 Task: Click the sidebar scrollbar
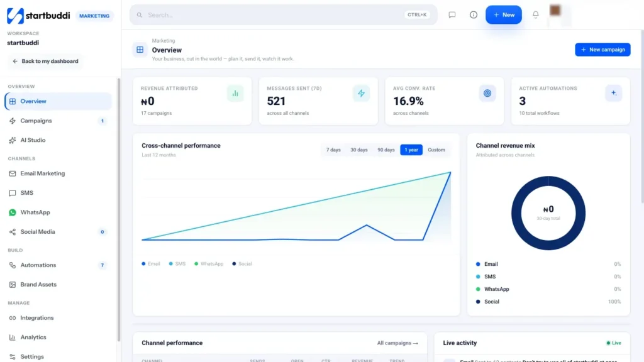(x=119, y=209)
